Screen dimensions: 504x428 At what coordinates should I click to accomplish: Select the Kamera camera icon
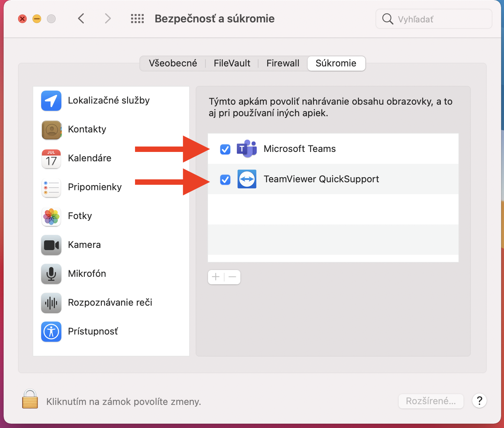51,245
